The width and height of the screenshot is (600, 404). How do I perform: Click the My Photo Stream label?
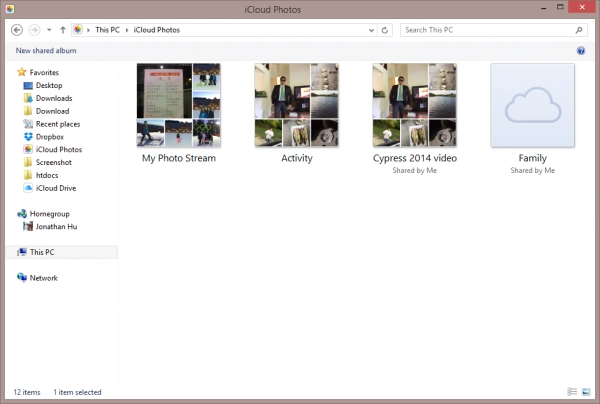click(179, 158)
